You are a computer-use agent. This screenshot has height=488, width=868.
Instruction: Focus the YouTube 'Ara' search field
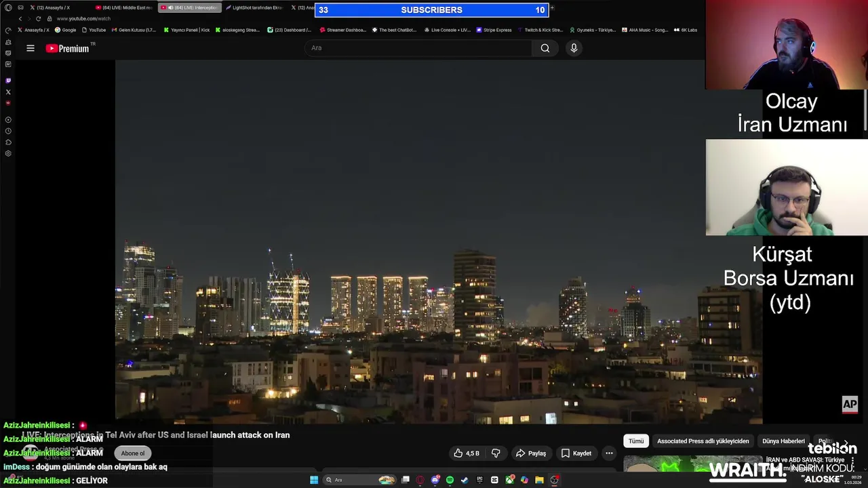418,48
